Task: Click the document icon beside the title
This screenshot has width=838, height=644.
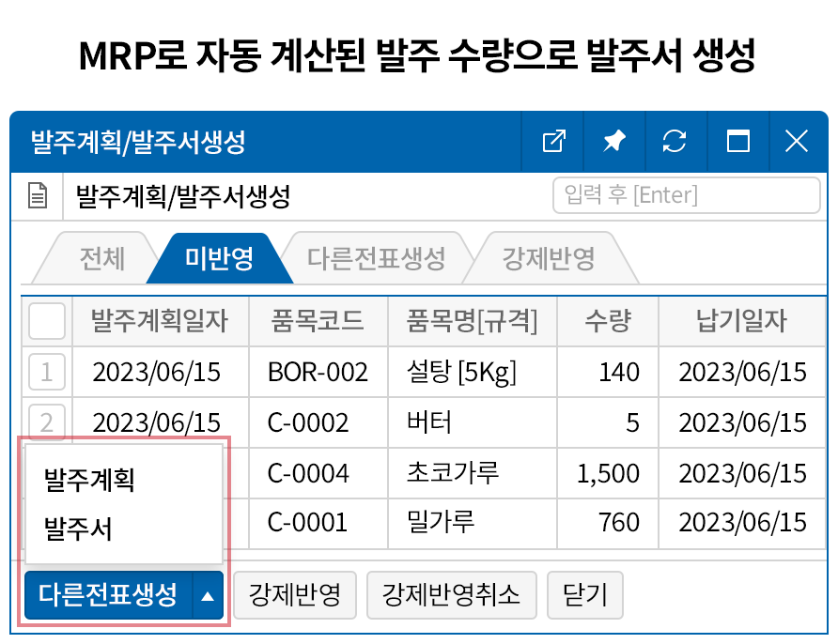Action: click(38, 197)
